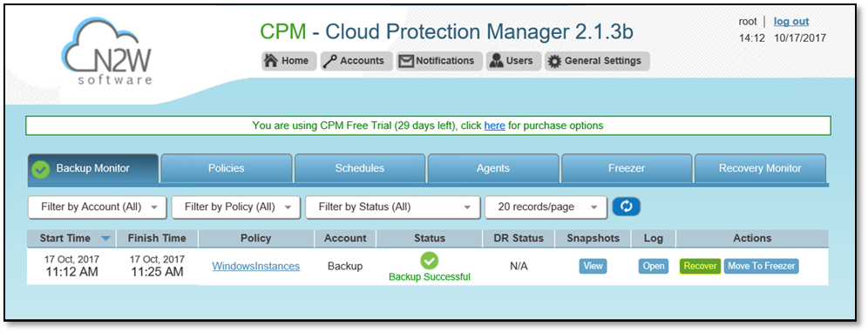Switch to the Recovery Monitor tab

tap(760, 168)
